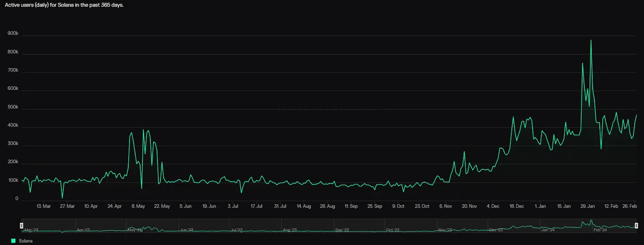Click the 8. May x-axis label

138,206
